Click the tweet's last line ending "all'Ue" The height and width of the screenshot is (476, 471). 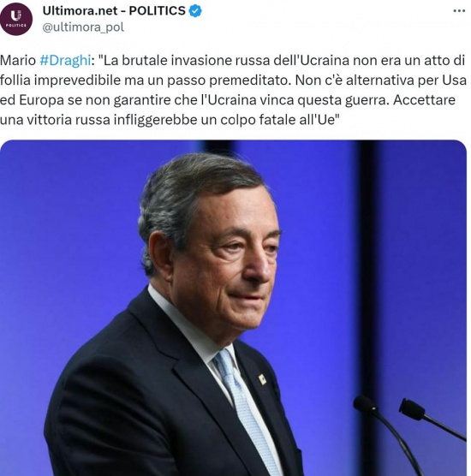pyautogui.click(x=170, y=120)
